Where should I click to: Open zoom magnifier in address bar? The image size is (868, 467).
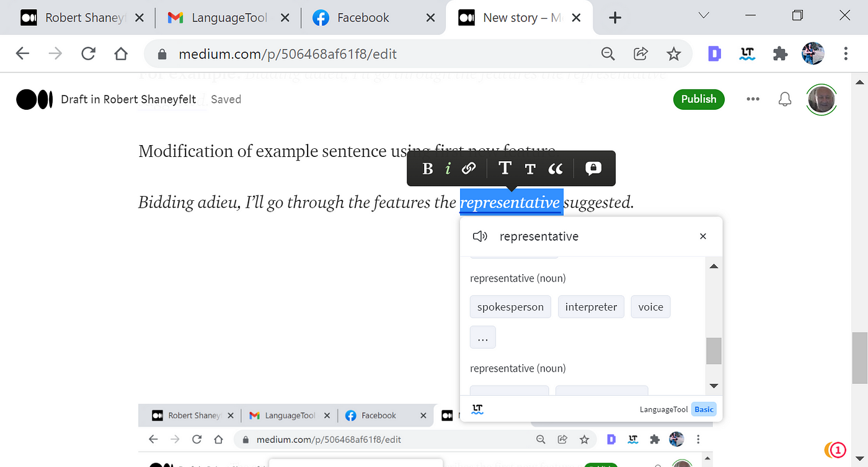(608, 54)
